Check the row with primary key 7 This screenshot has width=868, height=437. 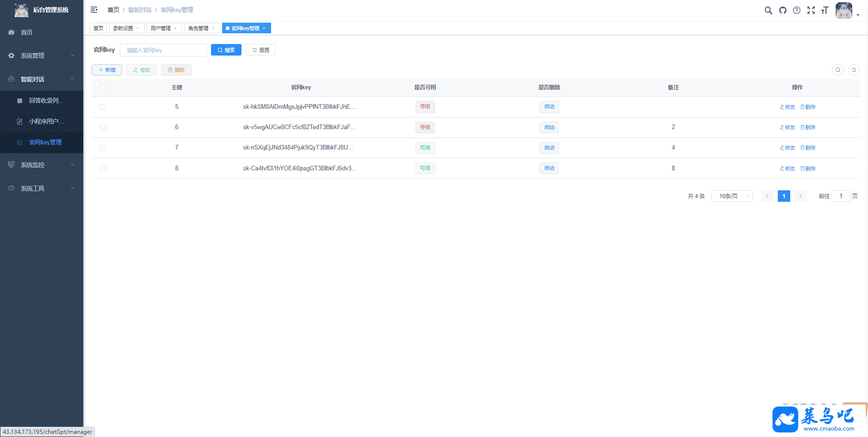(x=103, y=148)
